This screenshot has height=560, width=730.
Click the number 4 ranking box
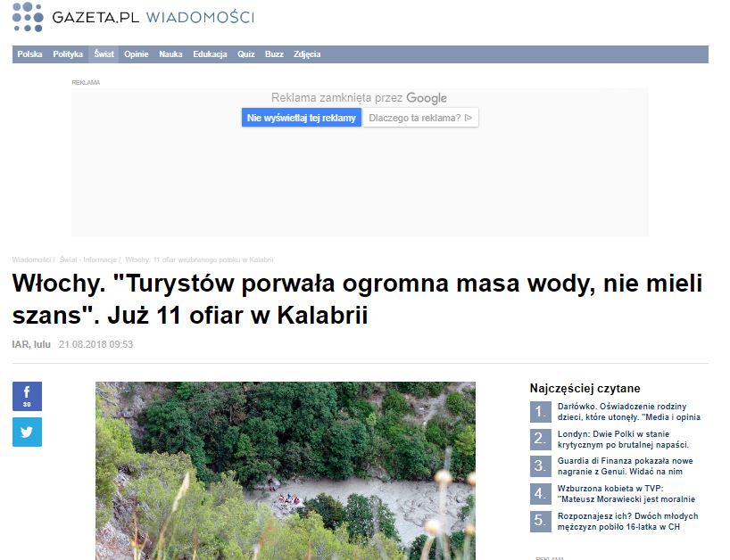click(x=541, y=493)
